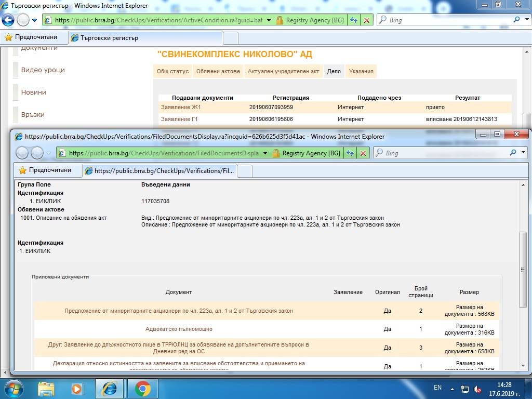
Task: Click the Stop icon in the popup address bar
Action: [x=364, y=153]
